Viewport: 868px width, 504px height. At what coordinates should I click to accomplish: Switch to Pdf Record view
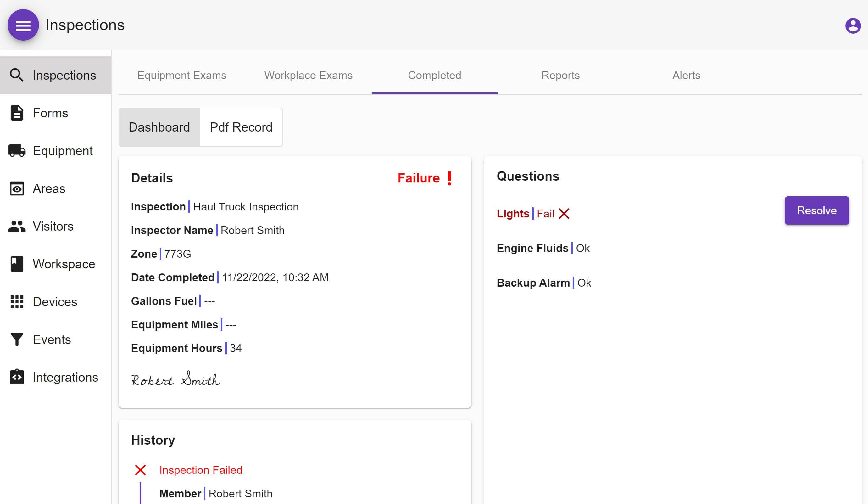pyautogui.click(x=241, y=127)
